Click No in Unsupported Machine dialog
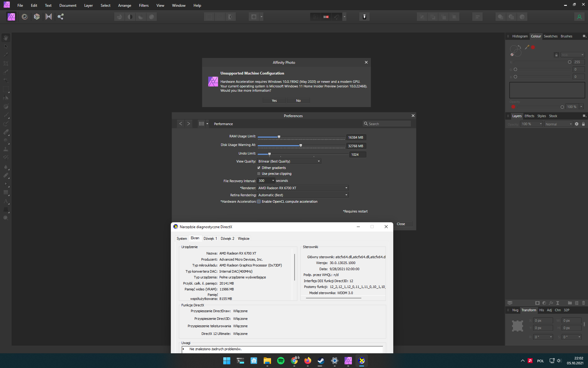This screenshot has width=588, height=368. point(298,101)
